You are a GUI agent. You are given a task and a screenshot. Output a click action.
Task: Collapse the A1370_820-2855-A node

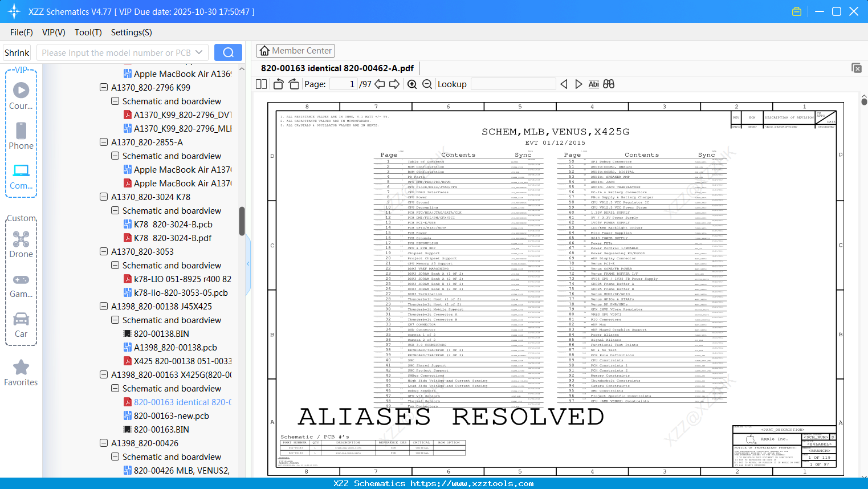click(x=104, y=142)
